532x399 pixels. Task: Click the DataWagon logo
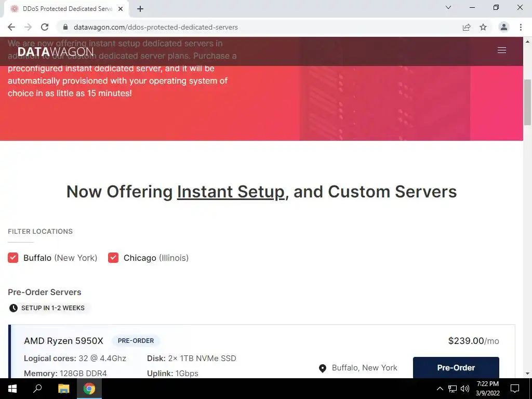click(55, 51)
